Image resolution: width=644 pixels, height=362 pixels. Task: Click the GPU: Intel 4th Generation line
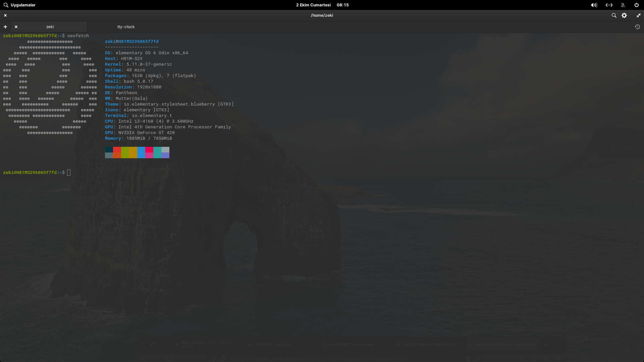point(168,127)
